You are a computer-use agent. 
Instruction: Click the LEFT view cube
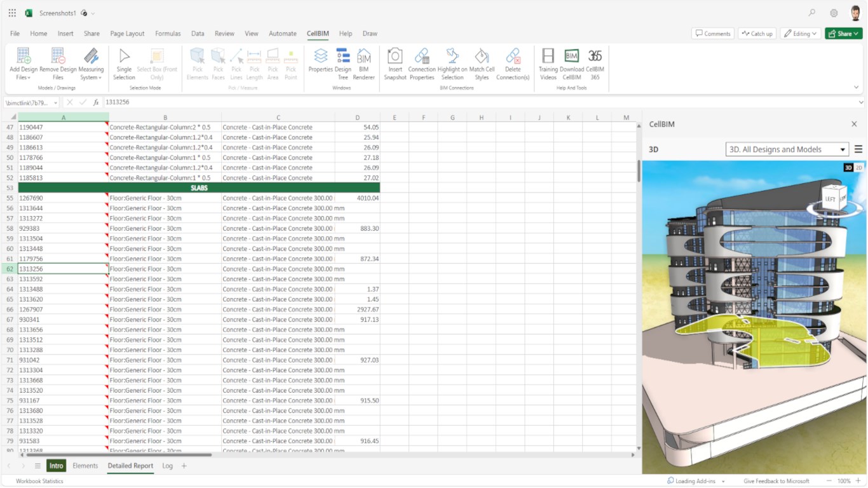(832, 198)
